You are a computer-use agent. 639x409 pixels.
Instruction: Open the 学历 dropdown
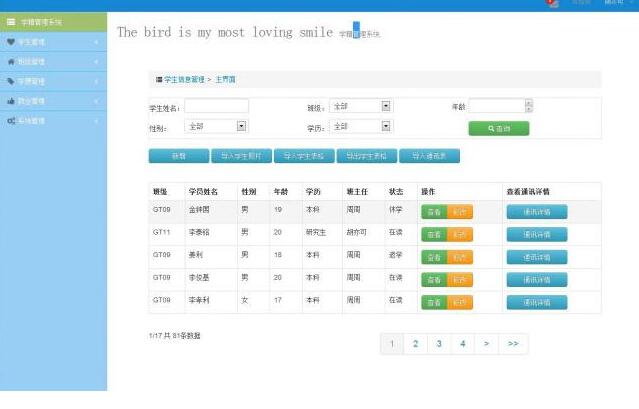[386, 127]
